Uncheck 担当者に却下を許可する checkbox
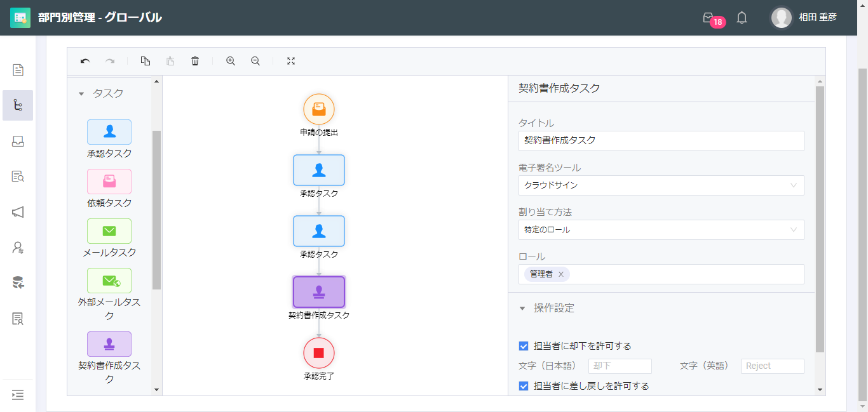 click(524, 346)
